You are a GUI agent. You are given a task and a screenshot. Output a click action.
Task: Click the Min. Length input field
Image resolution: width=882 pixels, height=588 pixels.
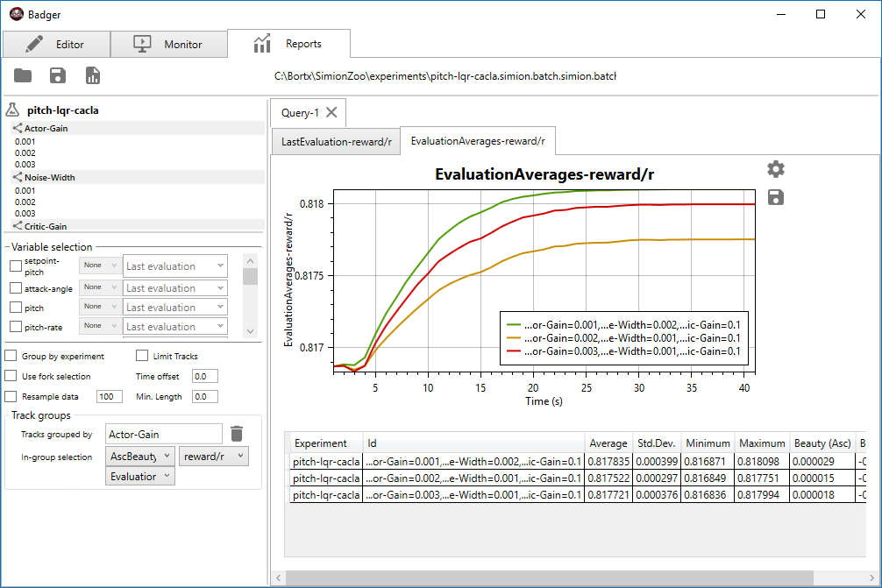click(205, 396)
